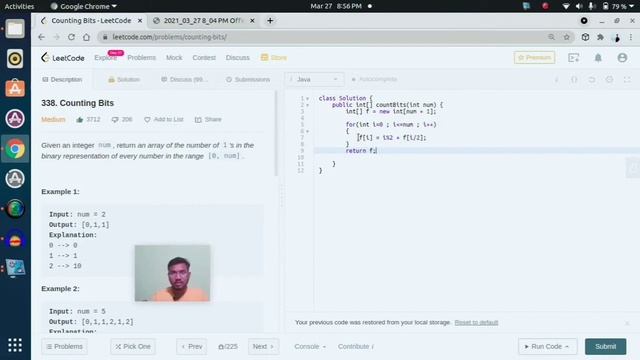Viewport: 640px width, 360px height.
Task: Go to the Next problem
Action: click(263, 347)
